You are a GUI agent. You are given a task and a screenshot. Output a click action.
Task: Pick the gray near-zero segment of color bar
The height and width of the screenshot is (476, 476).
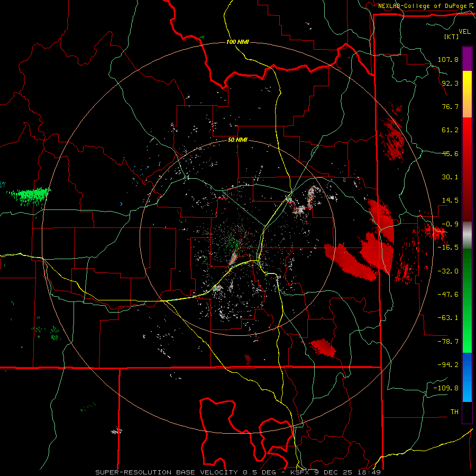point(467,235)
